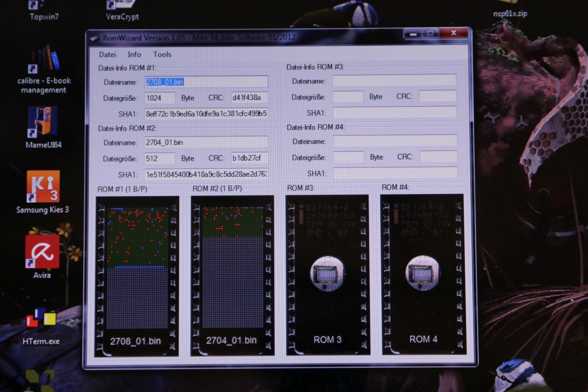Close the RomWizard window

coord(453,33)
